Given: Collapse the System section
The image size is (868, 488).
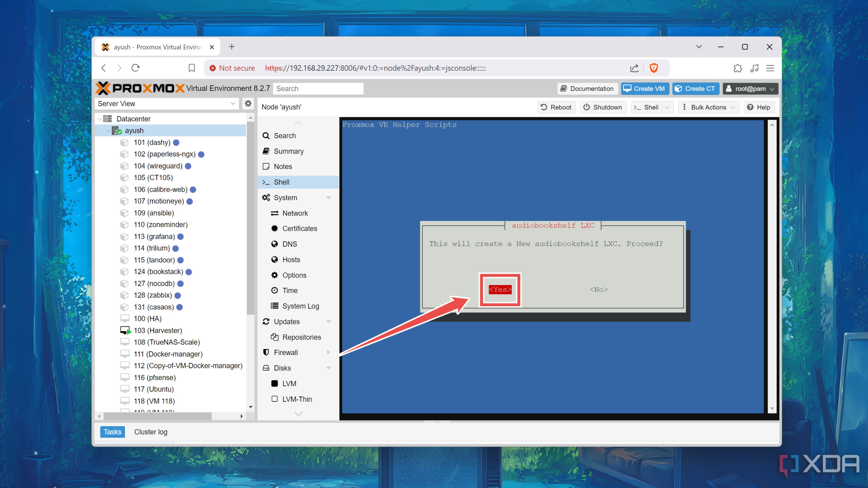Looking at the screenshot, I should 328,198.
